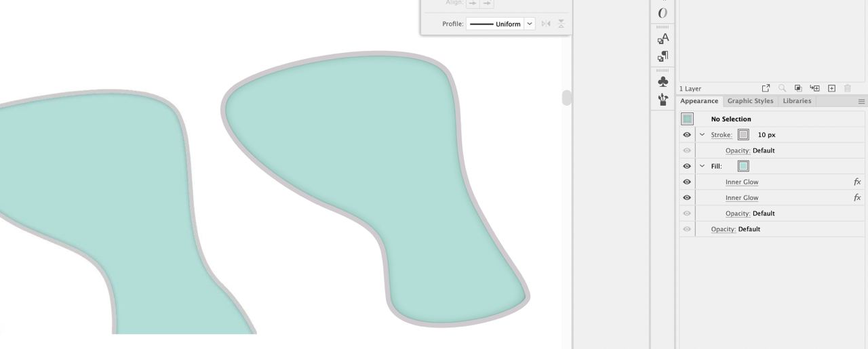This screenshot has width=868, height=349.
Task: Toggle eye for bottom object Opacity row
Action: pos(687,229)
